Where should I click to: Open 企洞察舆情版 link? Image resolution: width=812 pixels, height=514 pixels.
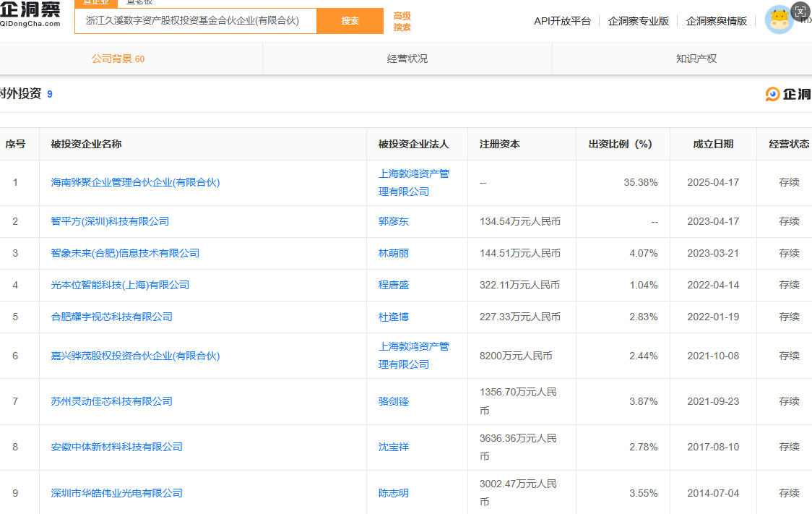tap(716, 21)
